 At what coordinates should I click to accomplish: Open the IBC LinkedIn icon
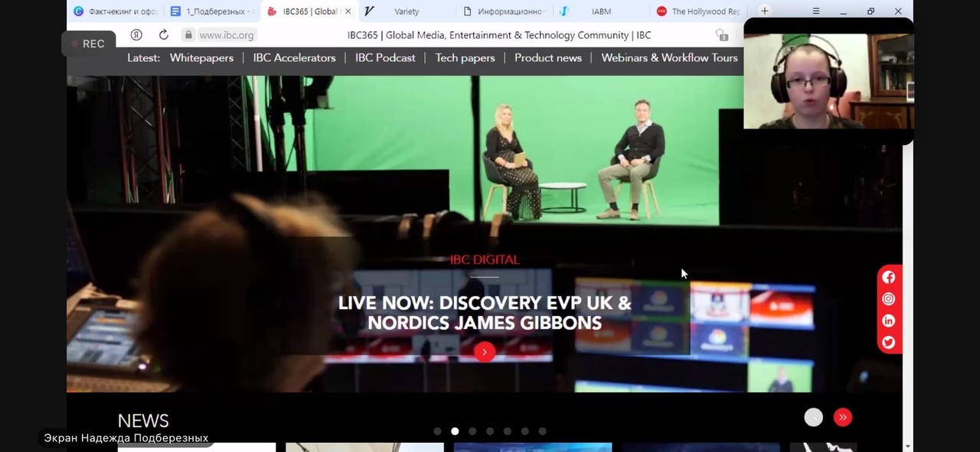tap(888, 320)
